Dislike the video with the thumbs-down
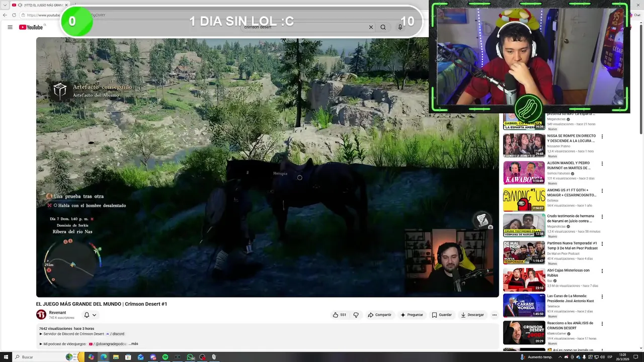This screenshot has height=362, width=644. (x=356, y=315)
